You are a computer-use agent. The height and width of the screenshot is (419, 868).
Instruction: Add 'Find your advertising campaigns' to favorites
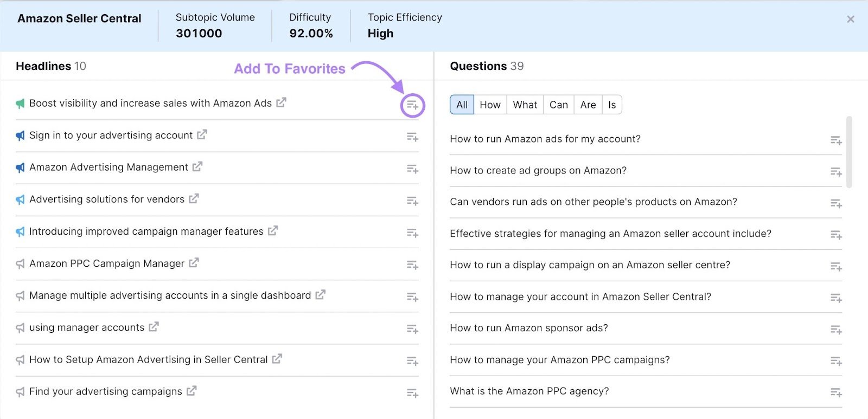[412, 393]
